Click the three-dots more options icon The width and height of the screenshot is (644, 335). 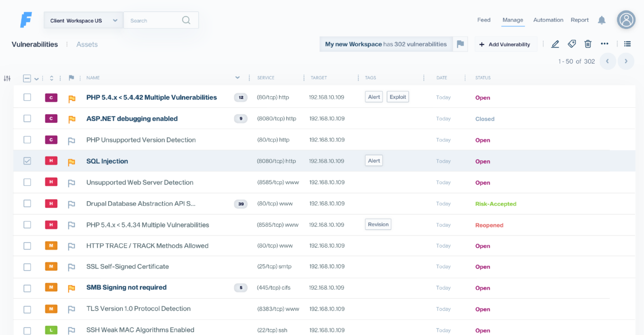click(605, 44)
